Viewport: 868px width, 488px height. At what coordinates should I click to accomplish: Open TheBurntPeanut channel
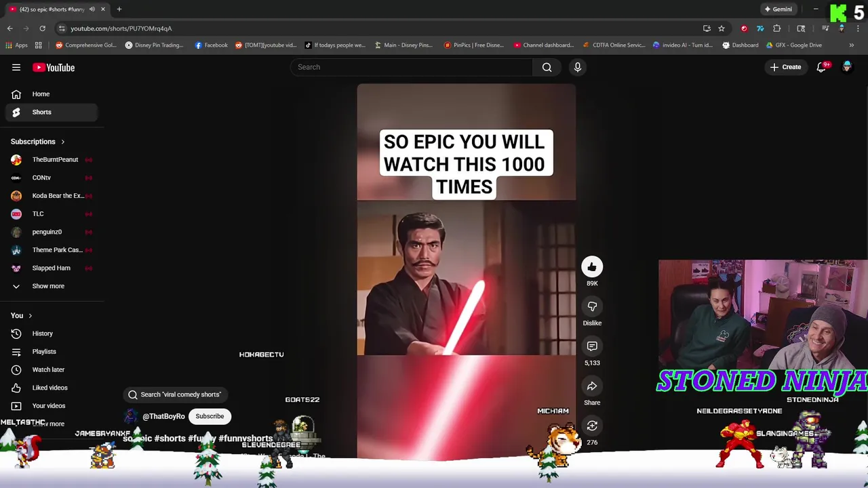(51, 160)
